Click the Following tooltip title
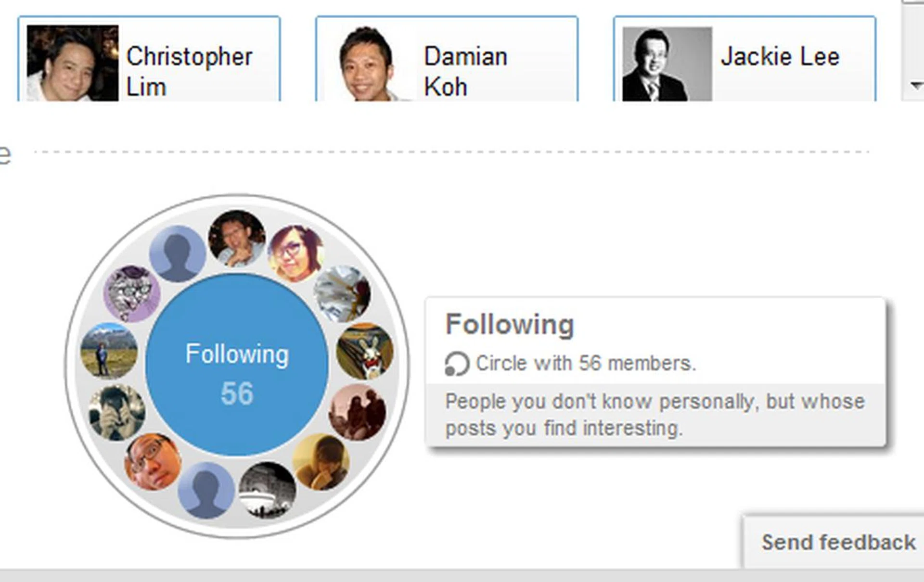Image resolution: width=924 pixels, height=582 pixels. 510,325
